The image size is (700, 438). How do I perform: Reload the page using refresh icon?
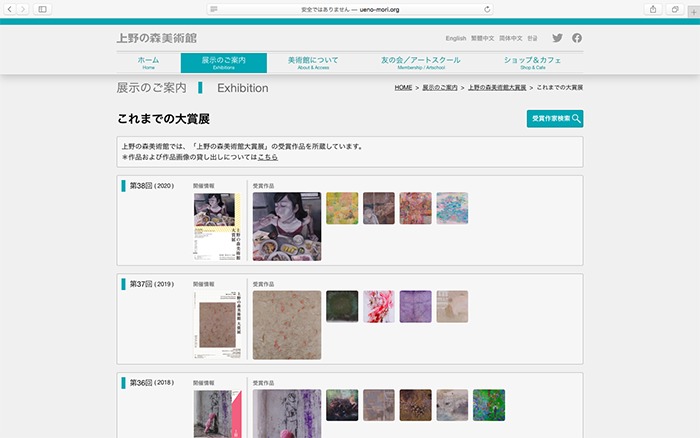point(487,9)
